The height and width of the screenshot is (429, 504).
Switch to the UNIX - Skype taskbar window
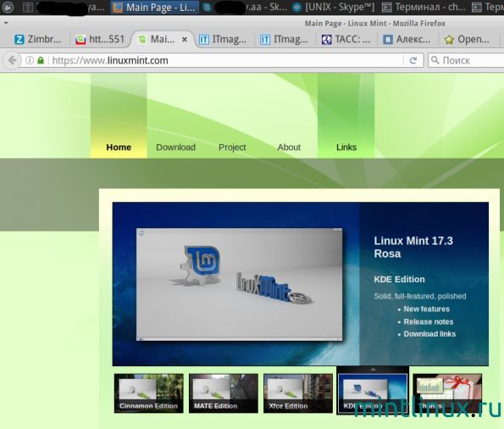click(x=335, y=7)
